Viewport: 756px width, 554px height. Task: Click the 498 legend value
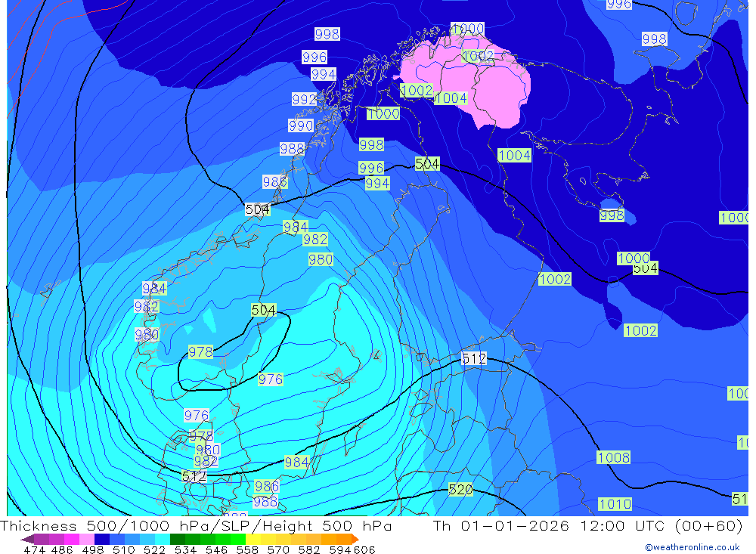coord(93,549)
